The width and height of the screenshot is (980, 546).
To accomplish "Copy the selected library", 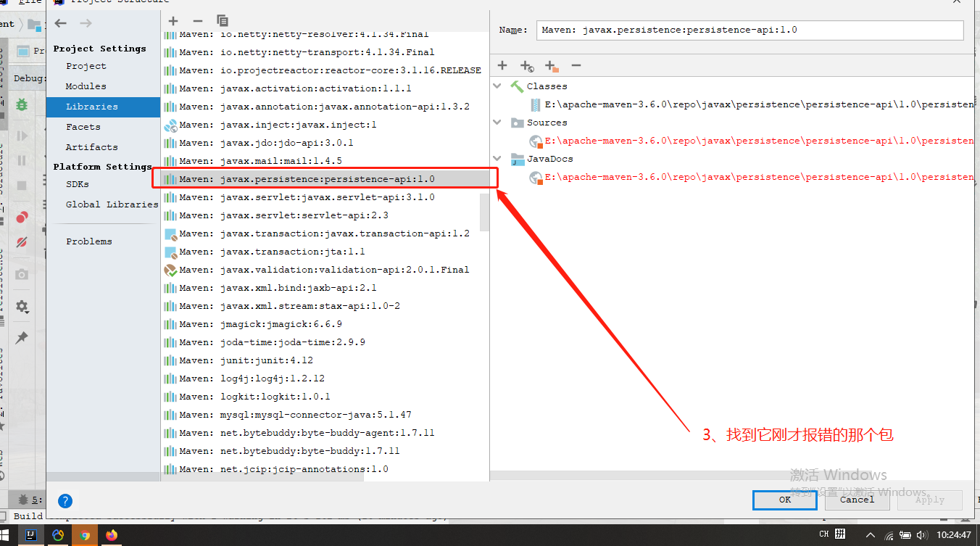I will (222, 21).
